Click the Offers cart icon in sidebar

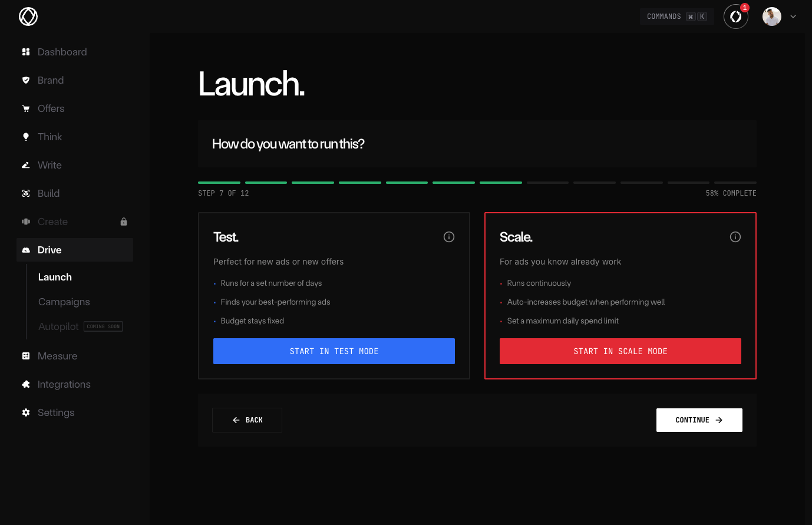(x=26, y=108)
